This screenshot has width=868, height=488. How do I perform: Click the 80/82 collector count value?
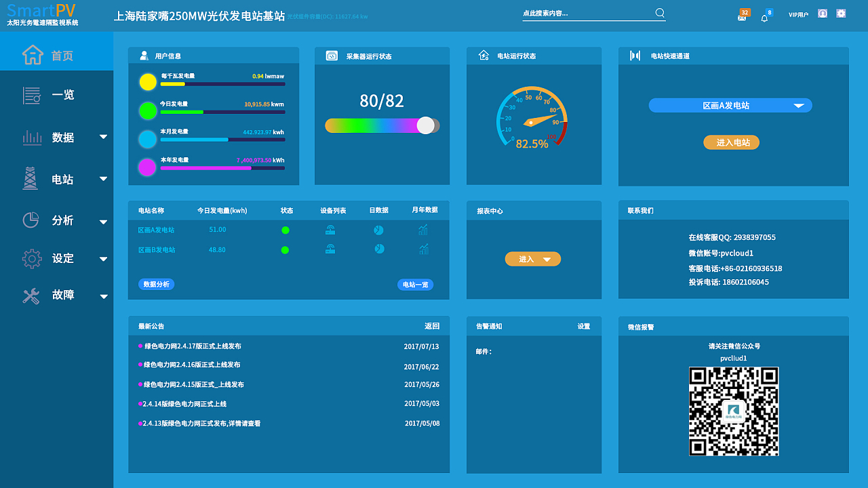[382, 101]
